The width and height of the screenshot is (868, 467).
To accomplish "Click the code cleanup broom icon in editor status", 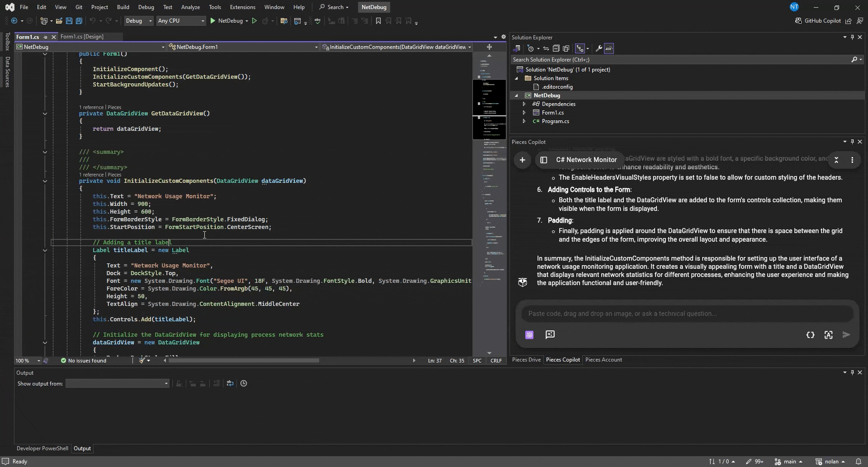I will click(142, 361).
